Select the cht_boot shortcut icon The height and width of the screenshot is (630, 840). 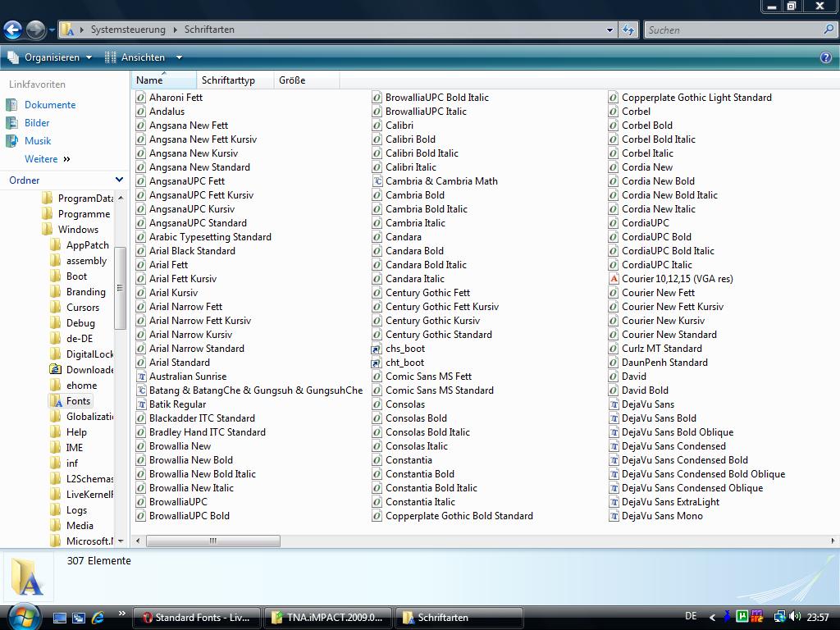pos(377,363)
